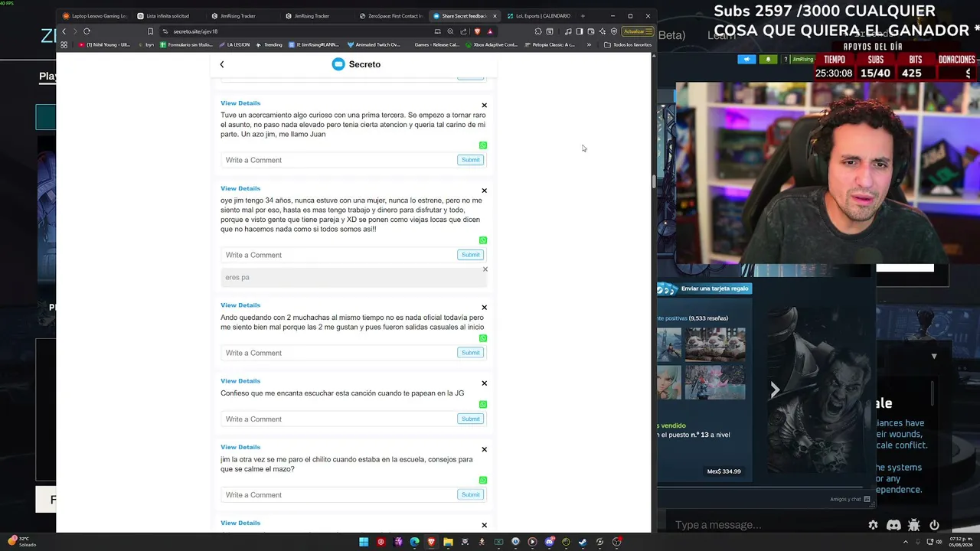Delete the prima tercera secret
980x551 pixels.
484,106
